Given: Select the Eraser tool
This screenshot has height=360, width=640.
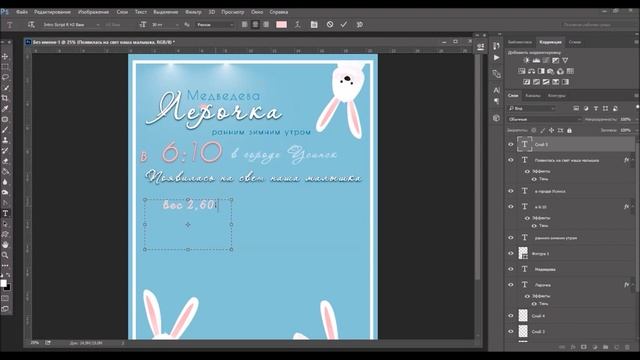Looking at the screenshot, I should [5, 161].
